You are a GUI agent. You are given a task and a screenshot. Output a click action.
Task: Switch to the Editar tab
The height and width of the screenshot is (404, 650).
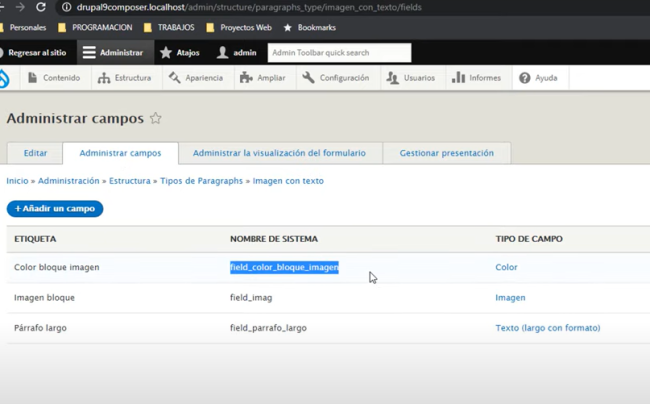pyautogui.click(x=35, y=153)
